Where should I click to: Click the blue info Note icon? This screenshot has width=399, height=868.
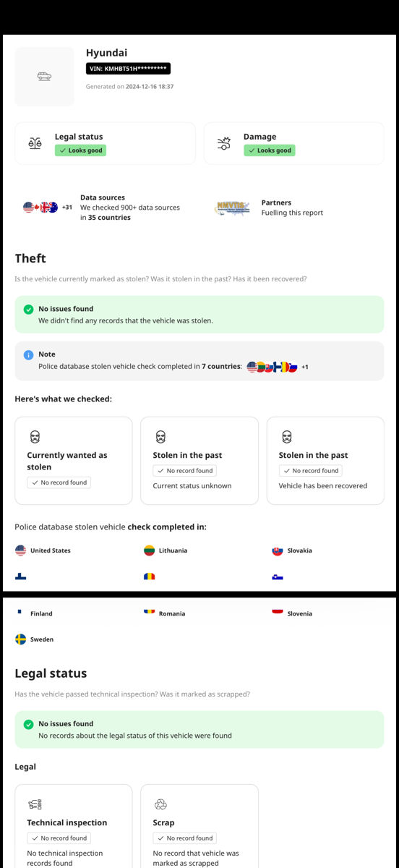click(x=28, y=354)
